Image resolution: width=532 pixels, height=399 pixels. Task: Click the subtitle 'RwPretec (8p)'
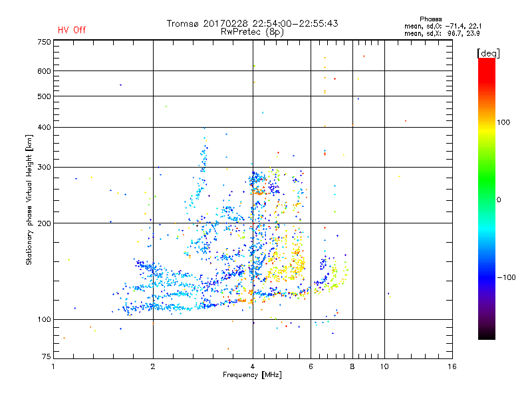pos(252,32)
